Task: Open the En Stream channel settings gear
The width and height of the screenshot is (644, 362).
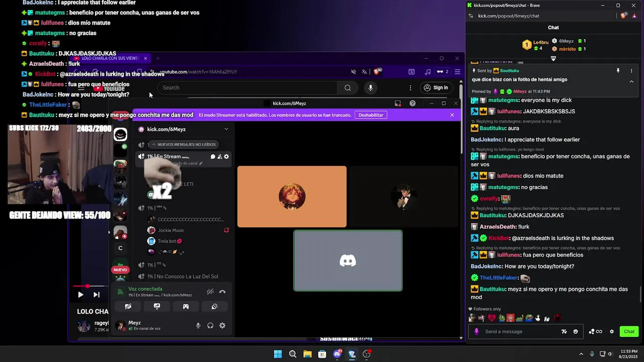Action: (226, 156)
